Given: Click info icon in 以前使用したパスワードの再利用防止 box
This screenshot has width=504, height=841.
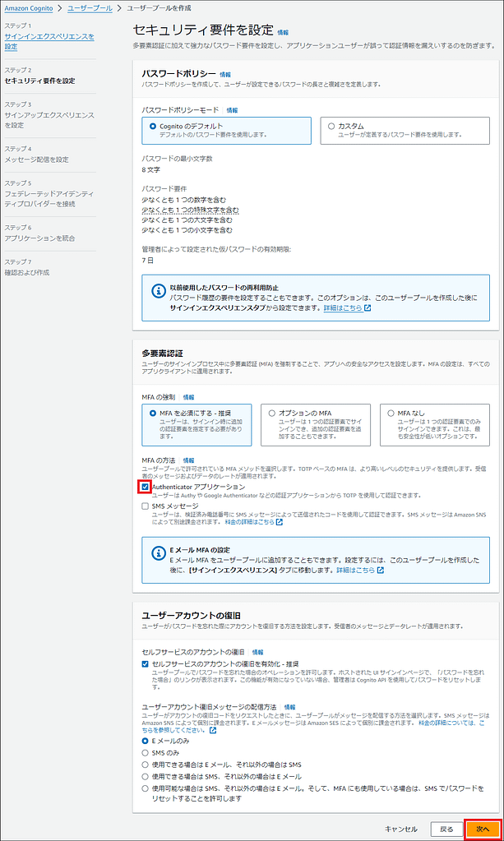Looking at the screenshot, I should pyautogui.click(x=156, y=289).
